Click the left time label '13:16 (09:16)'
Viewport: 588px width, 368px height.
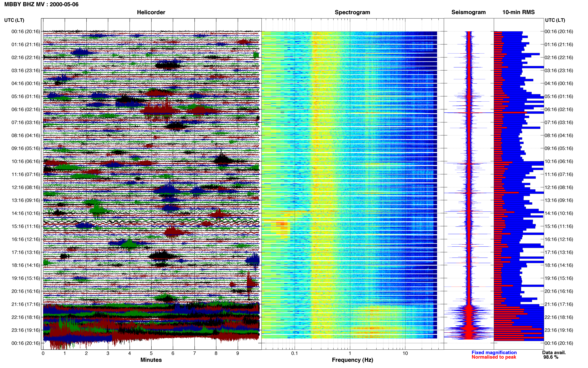click(x=26, y=200)
